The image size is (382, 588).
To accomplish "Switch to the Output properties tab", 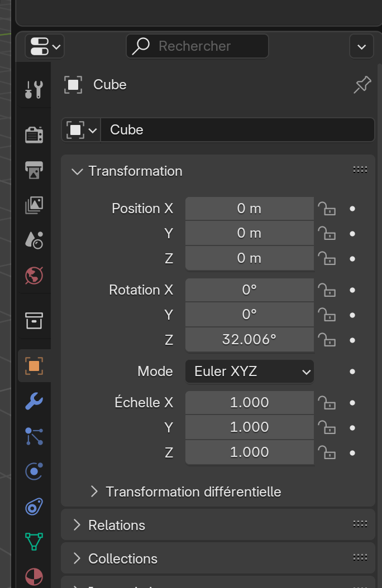I will 34,170.
